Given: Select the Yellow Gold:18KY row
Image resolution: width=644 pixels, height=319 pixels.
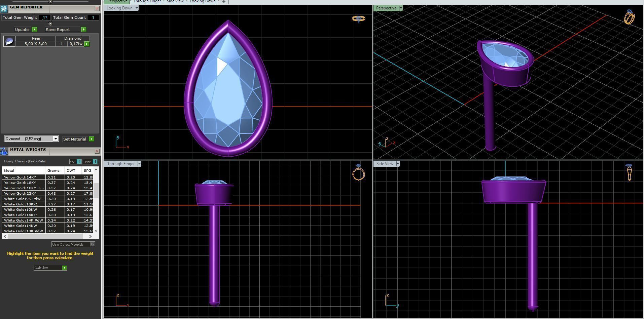Looking at the screenshot, I should point(48,183).
